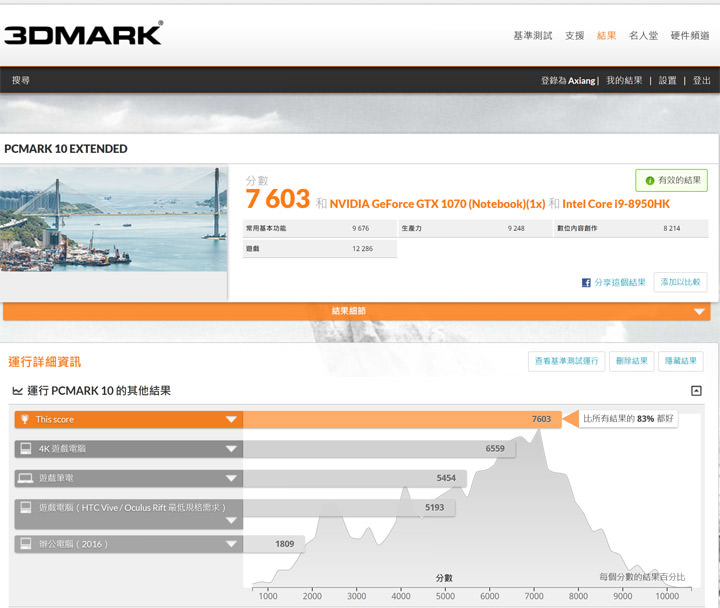Click the 登出 link
This screenshot has width=720, height=608.
pos(701,80)
